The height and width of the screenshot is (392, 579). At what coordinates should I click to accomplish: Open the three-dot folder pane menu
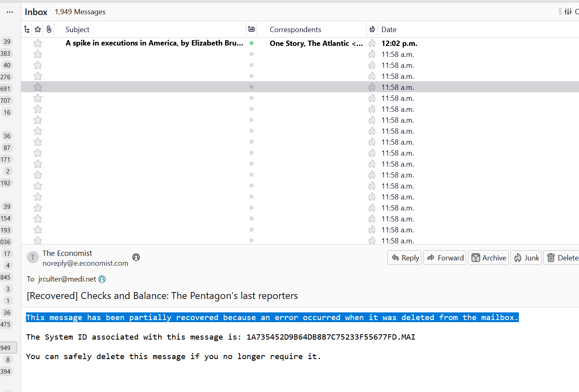(x=10, y=12)
